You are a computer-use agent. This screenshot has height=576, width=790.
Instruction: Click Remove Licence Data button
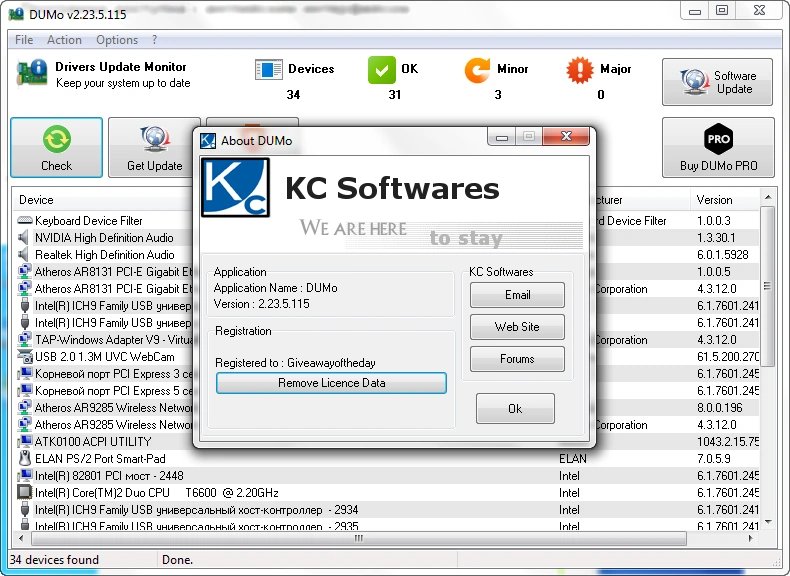332,383
